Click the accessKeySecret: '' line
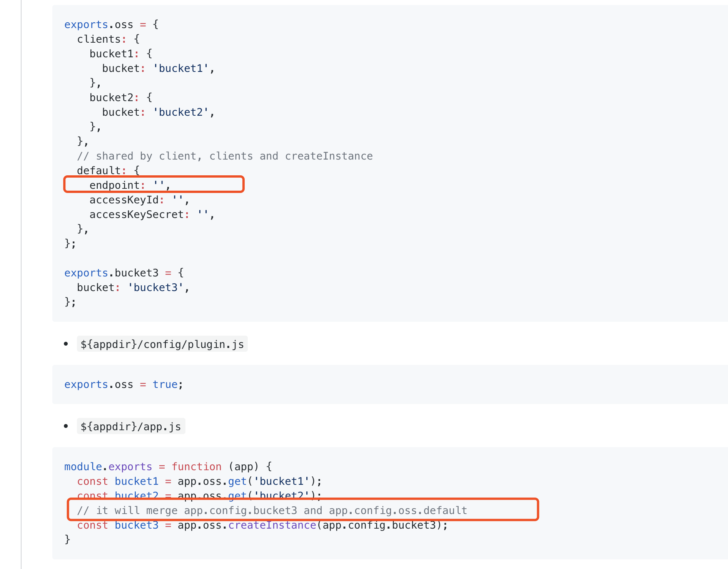Screen dimensions: 728x569 tap(152, 215)
